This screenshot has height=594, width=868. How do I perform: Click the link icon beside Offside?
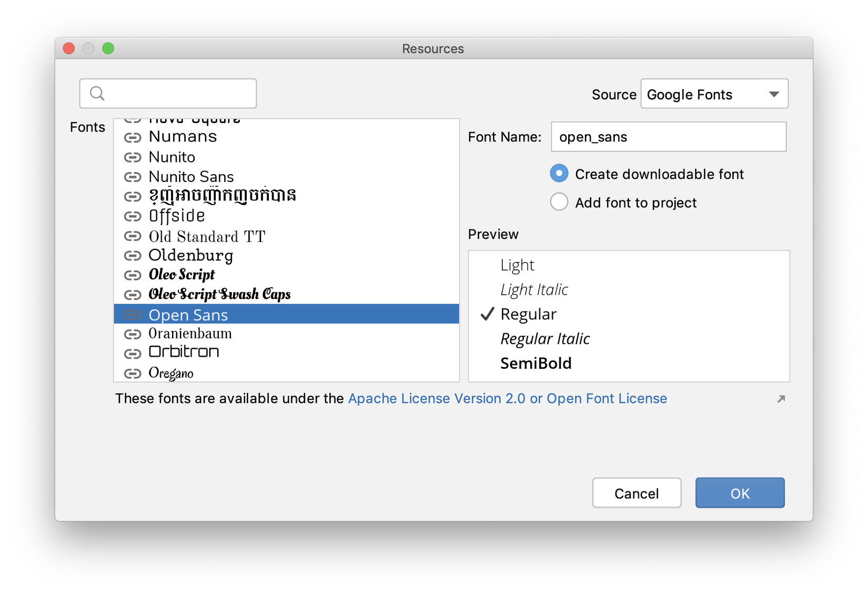click(x=133, y=216)
